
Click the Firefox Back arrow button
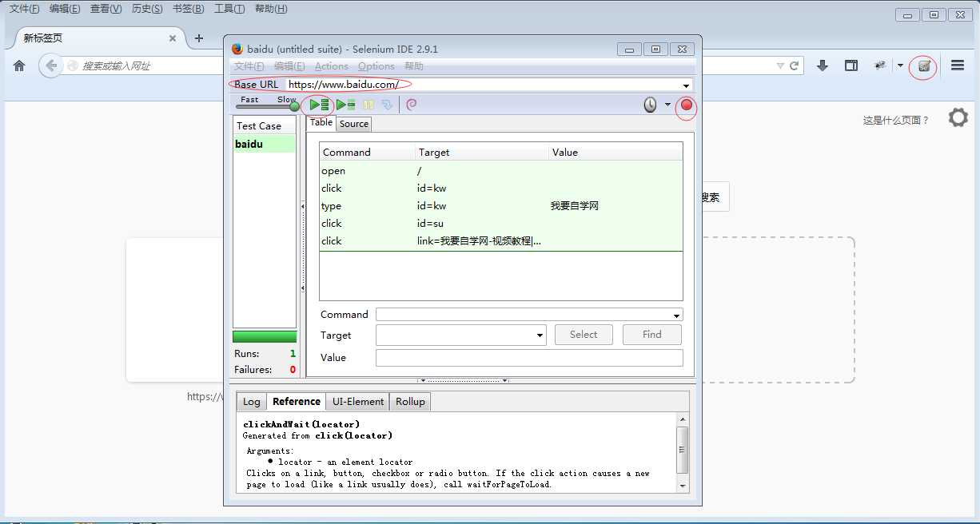tap(50, 65)
